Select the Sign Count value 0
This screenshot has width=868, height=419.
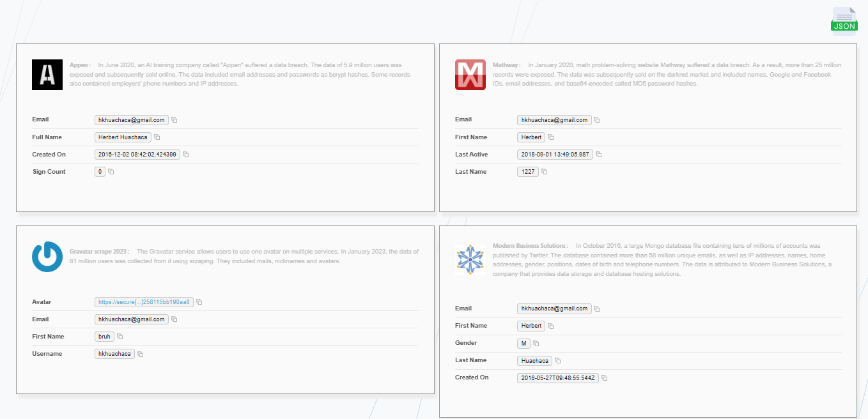tap(100, 172)
